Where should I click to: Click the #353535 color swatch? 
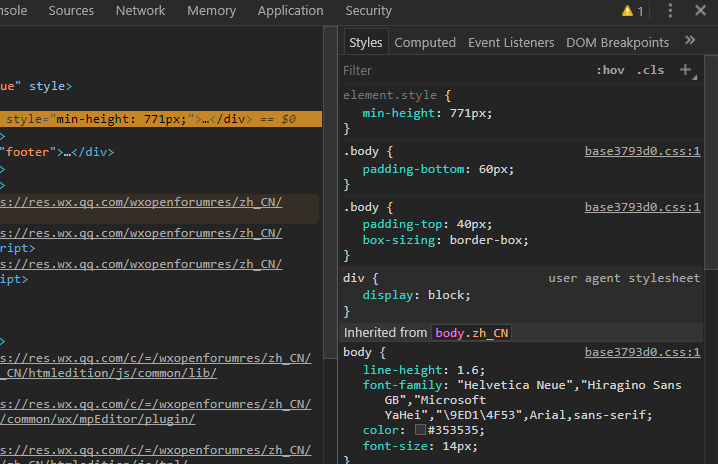(420, 430)
